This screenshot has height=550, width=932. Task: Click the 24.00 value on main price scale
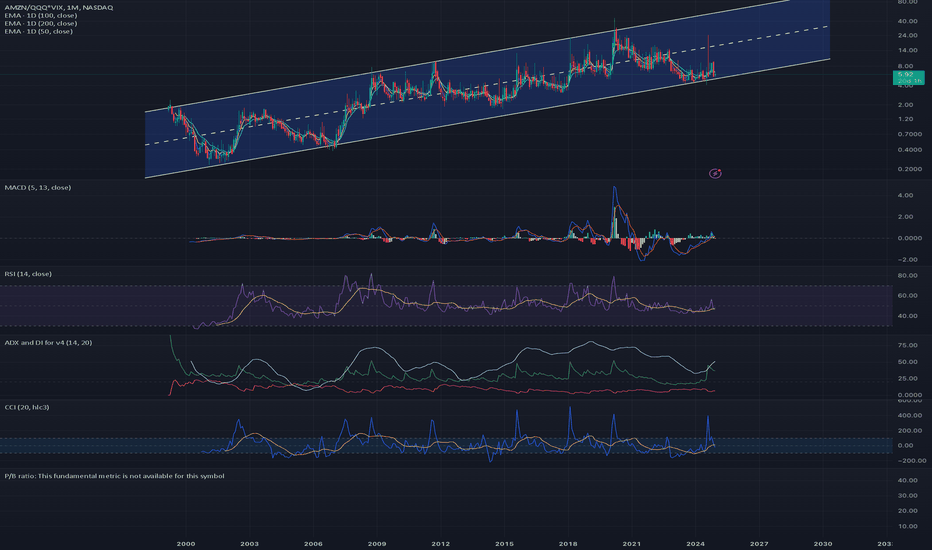coord(907,35)
